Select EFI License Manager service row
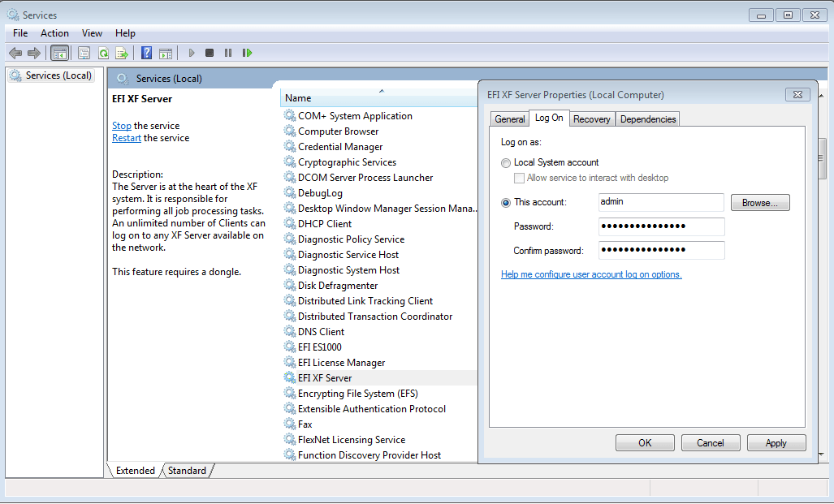834x504 pixels. (380, 362)
